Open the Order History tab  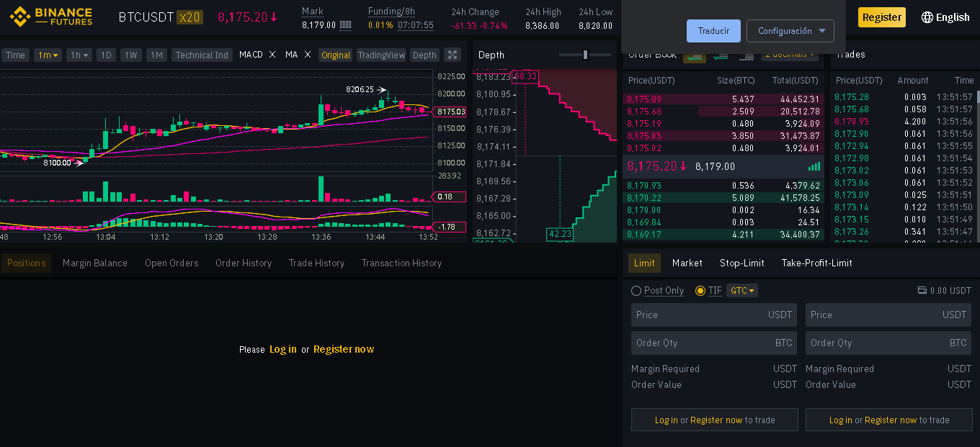244,263
